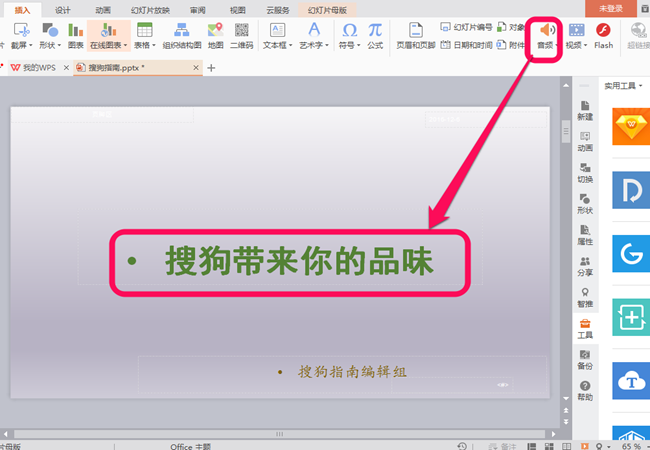Switch to 我的WPS document tab
The image size is (650, 450).
pyautogui.click(x=39, y=68)
